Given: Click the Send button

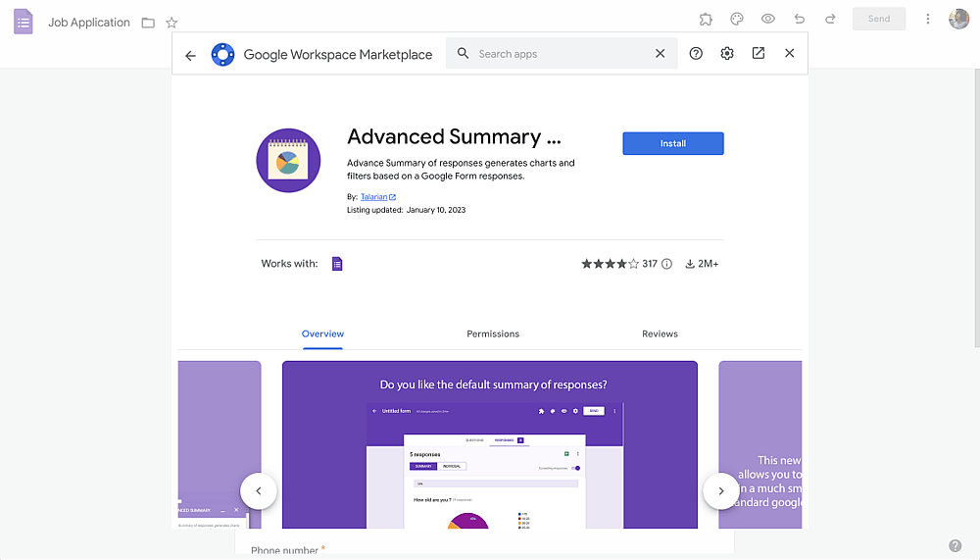Looking at the screenshot, I should [879, 19].
